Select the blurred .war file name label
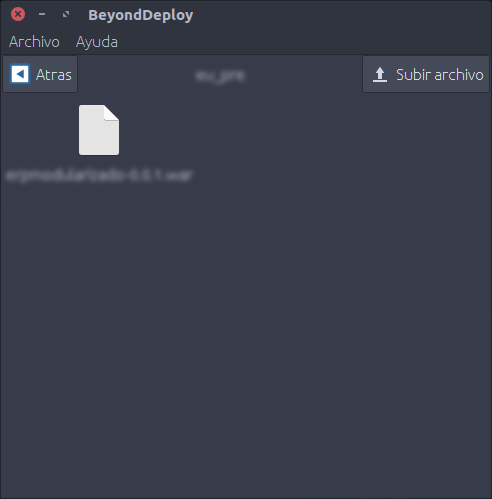Screen dimensions: 492x499 [x=99, y=175]
